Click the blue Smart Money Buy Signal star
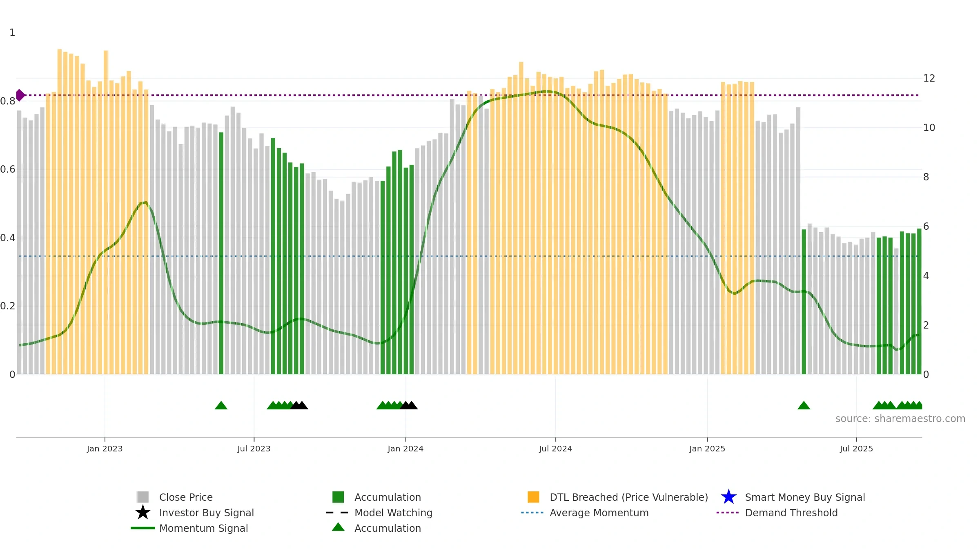Screen dimensions: 980x551 [728, 497]
